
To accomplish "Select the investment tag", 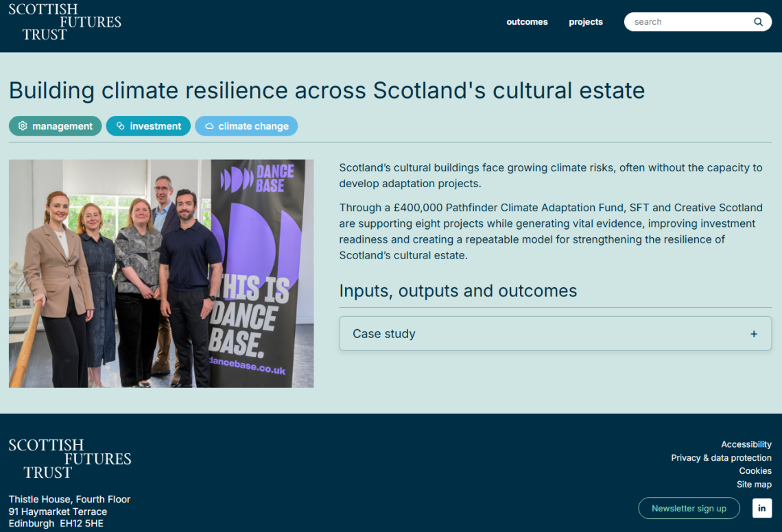I will coord(148,126).
